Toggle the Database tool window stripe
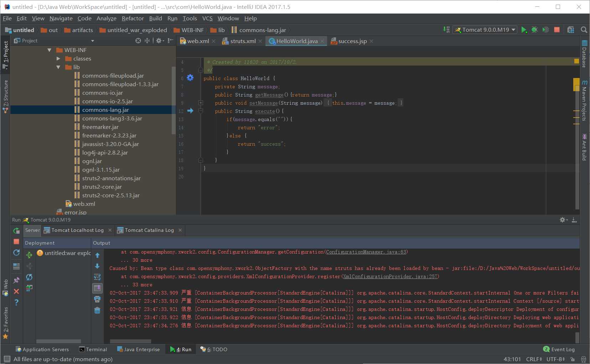This screenshot has height=364, width=590. (584, 54)
